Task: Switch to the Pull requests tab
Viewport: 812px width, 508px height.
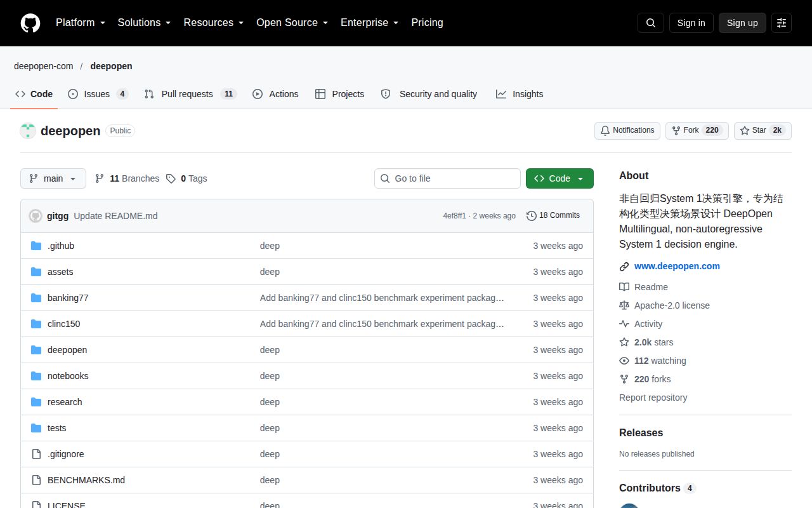Action: click(x=190, y=94)
